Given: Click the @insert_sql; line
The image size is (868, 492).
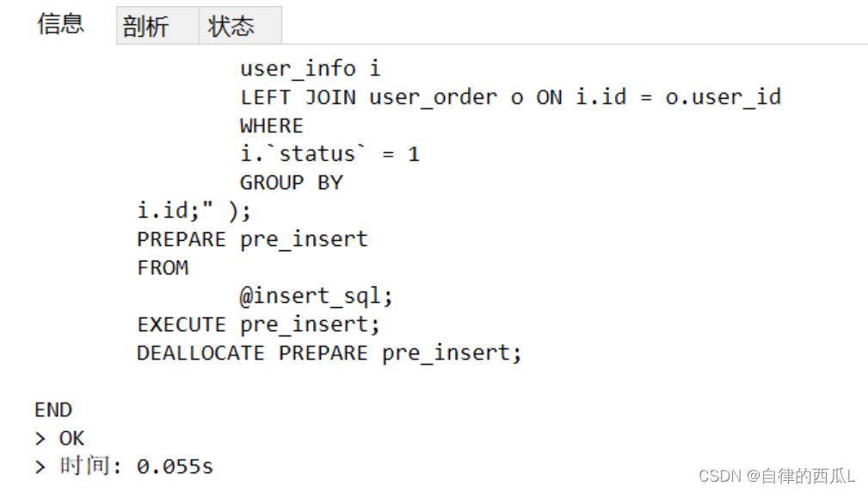Looking at the screenshot, I should 316,296.
